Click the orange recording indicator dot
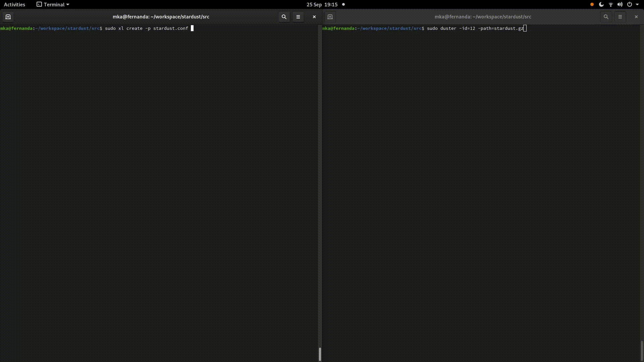Screen dimensions: 644x362 point(592,5)
